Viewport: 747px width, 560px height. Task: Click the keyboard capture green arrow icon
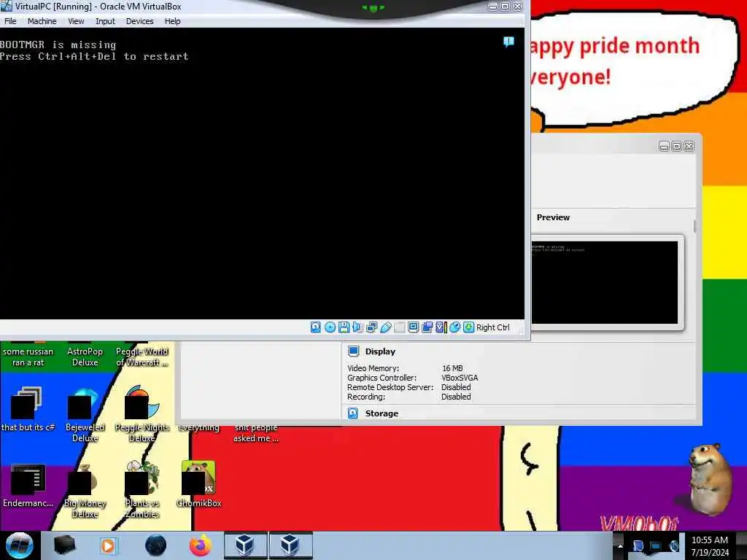469,327
